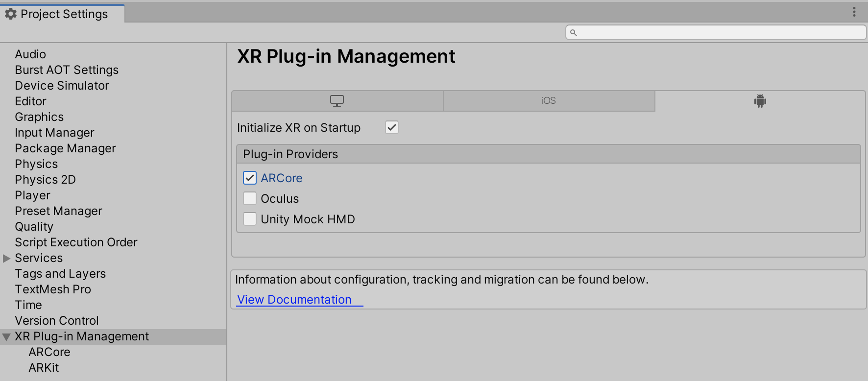
Task: Open Audio settings
Action: click(x=30, y=54)
